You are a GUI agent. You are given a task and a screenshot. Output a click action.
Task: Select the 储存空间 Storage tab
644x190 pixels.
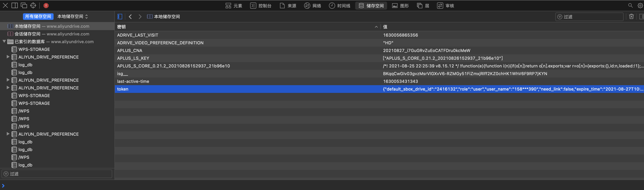click(x=371, y=6)
